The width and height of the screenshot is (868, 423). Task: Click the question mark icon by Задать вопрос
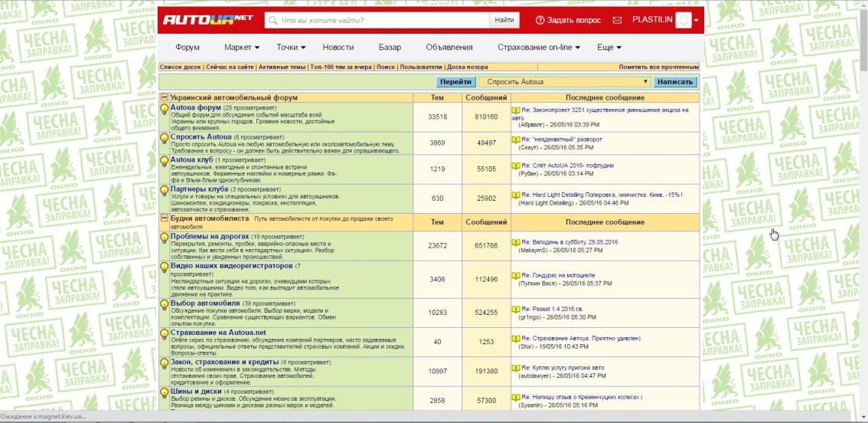pos(540,21)
